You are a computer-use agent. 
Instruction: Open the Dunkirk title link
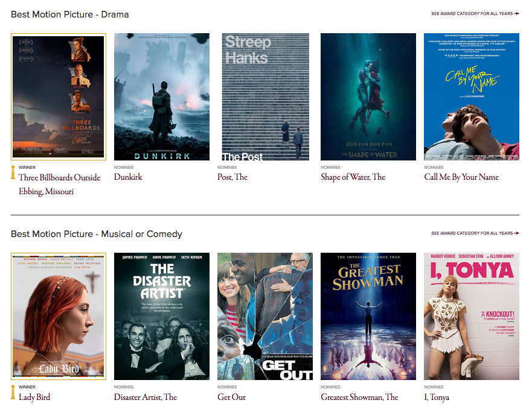pyautogui.click(x=128, y=177)
